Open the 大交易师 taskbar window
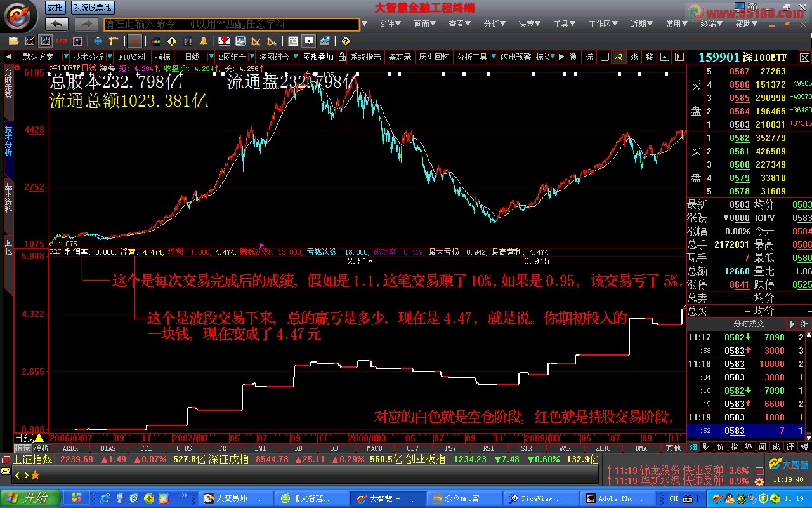 235,498
